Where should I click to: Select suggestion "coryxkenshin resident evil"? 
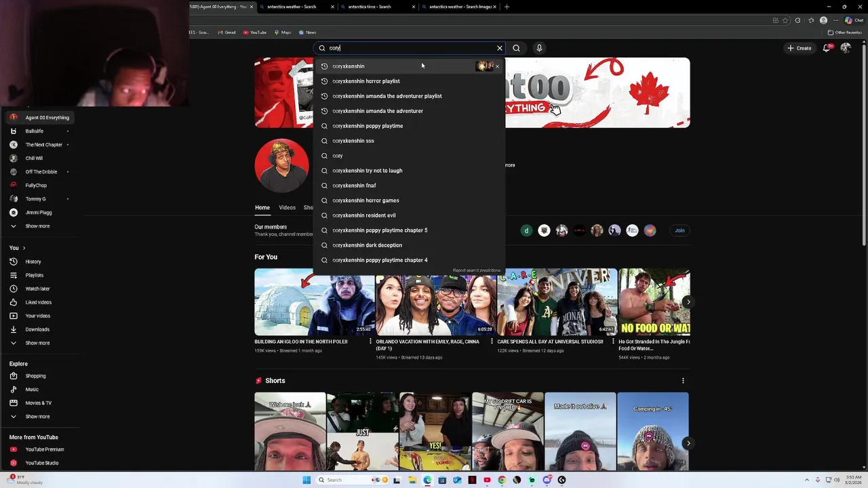pyautogui.click(x=410, y=216)
